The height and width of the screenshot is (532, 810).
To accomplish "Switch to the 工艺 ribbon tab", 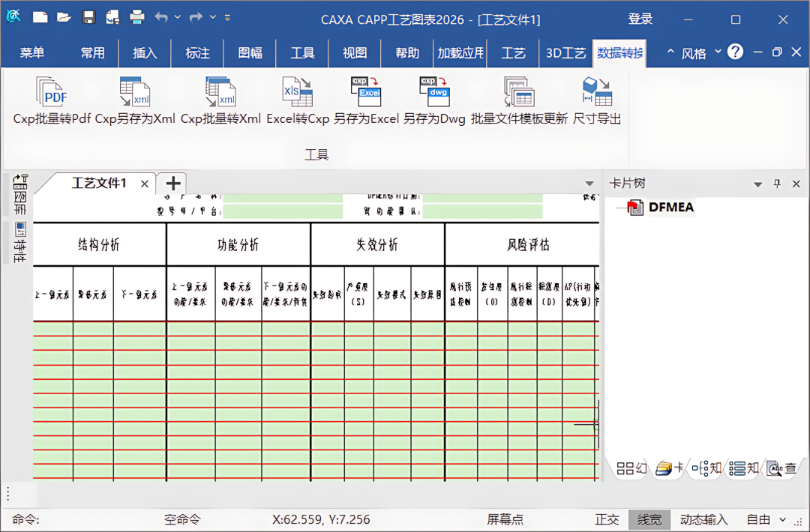I will pos(513,52).
